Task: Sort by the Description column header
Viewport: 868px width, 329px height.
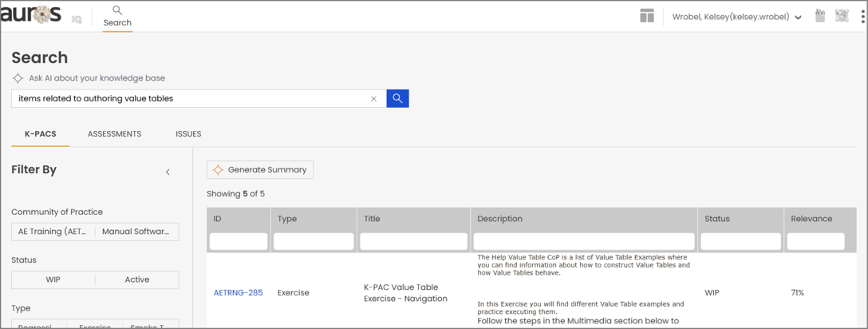Action: 500,219
